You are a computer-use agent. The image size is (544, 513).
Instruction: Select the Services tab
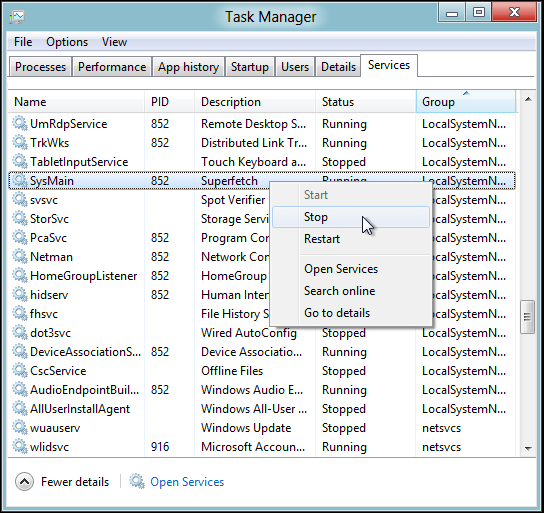tap(389, 65)
